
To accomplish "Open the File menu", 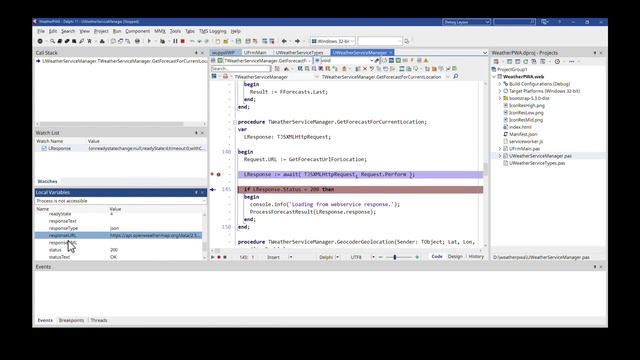I will (x=41, y=31).
